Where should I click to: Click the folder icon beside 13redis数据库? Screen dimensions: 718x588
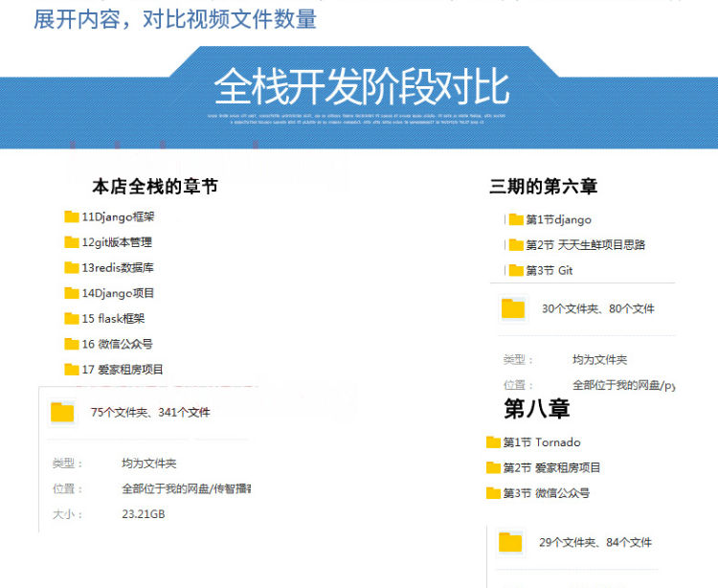point(72,267)
